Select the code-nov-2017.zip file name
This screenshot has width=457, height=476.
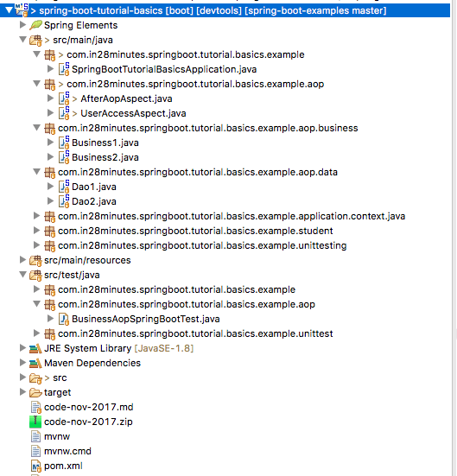[x=88, y=422]
